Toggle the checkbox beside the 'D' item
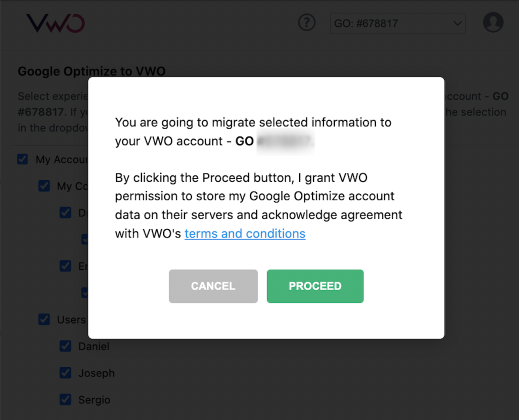This screenshot has height=420, width=519. click(65, 212)
